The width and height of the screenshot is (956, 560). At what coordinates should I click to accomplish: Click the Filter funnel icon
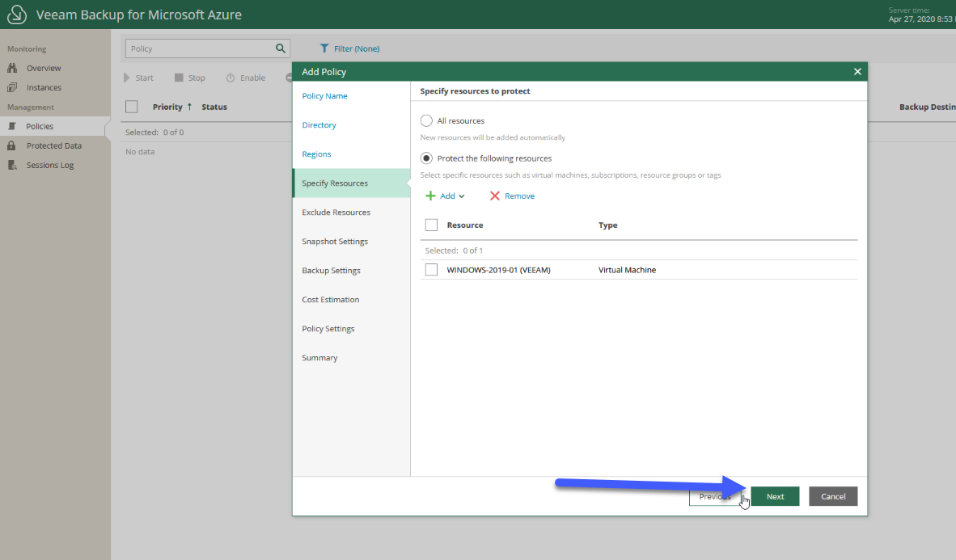[324, 48]
